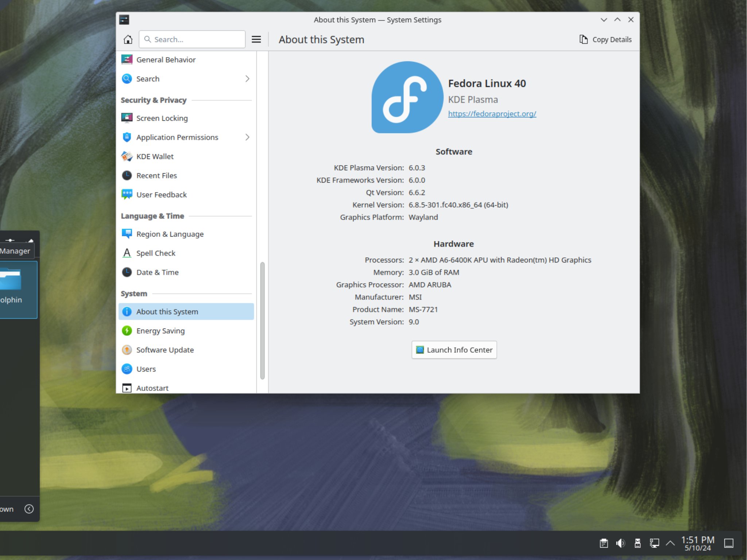This screenshot has width=747, height=560.
Task: Open Screen Locking settings
Action: pyautogui.click(x=186, y=118)
